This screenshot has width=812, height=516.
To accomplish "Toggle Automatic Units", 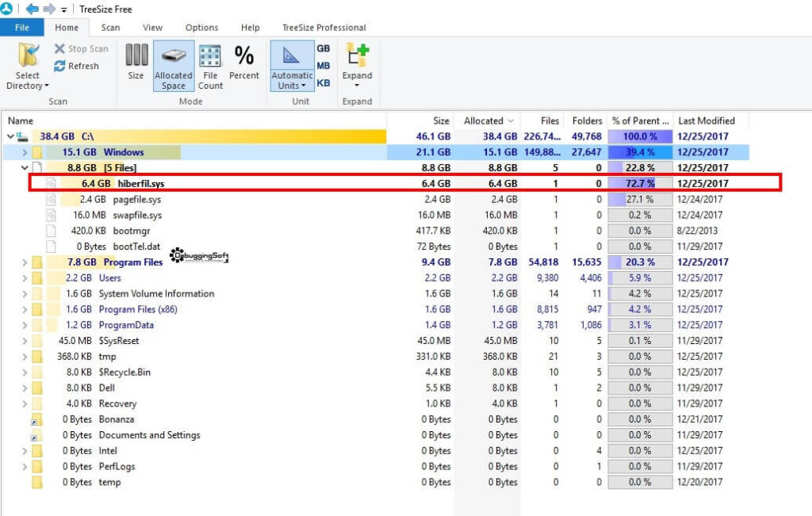I will (x=292, y=67).
